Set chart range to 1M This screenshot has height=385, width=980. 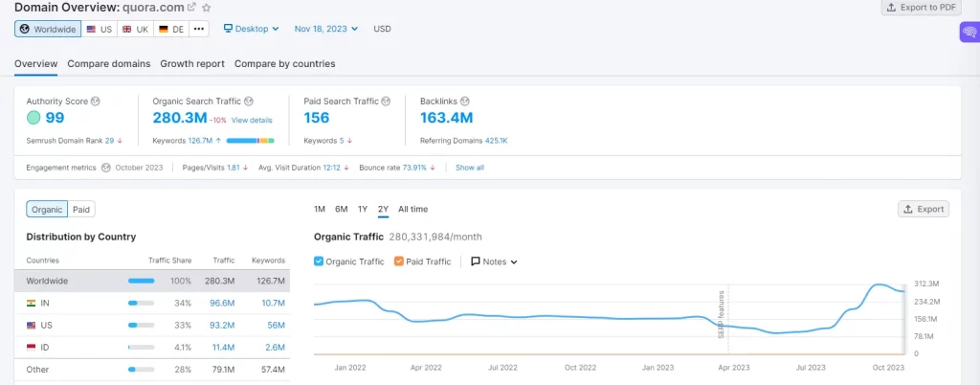[320, 210]
